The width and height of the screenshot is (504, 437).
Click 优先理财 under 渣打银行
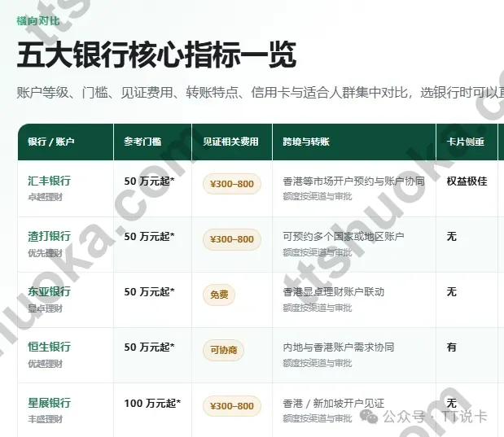click(x=45, y=253)
